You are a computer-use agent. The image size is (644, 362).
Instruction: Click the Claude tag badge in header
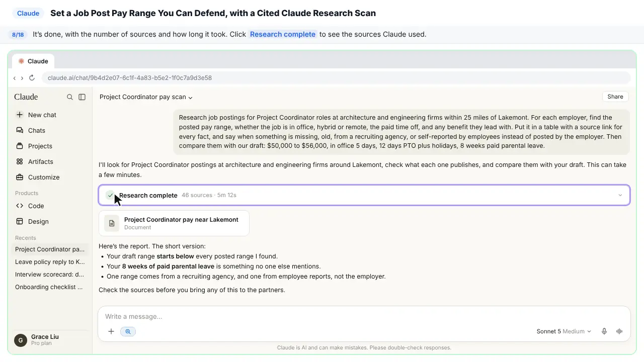point(28,13)
